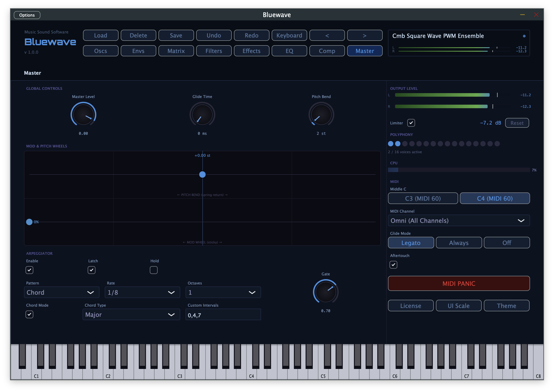This screenshot has width=554, height=392.
Task: Click the Pitch Bend range knob
Action: pyautogui.click(x=321, y=114)
